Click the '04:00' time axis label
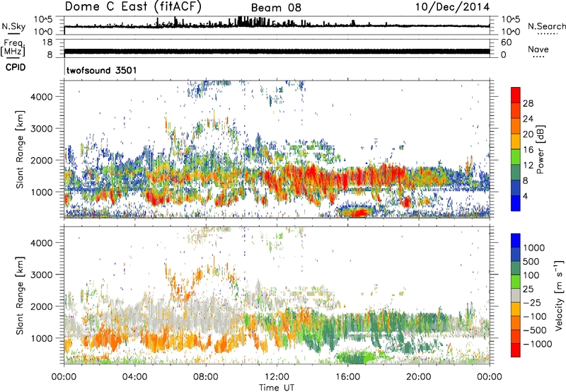 click(134, 377)
